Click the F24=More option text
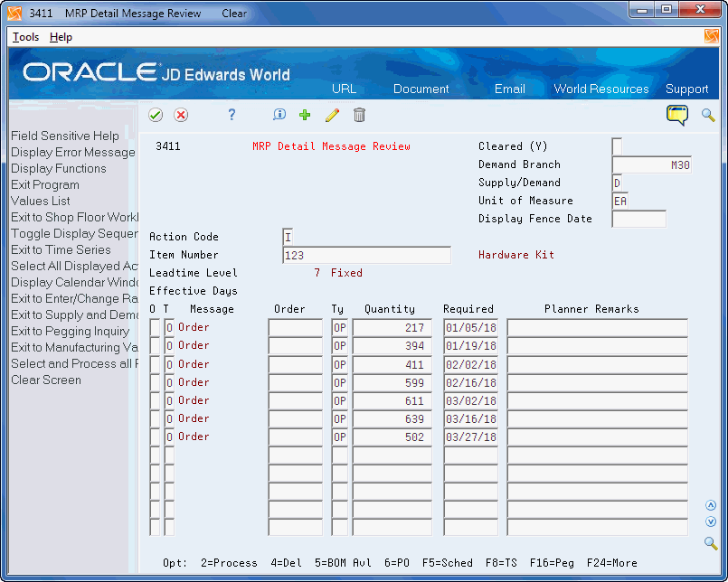 point(612,563)
